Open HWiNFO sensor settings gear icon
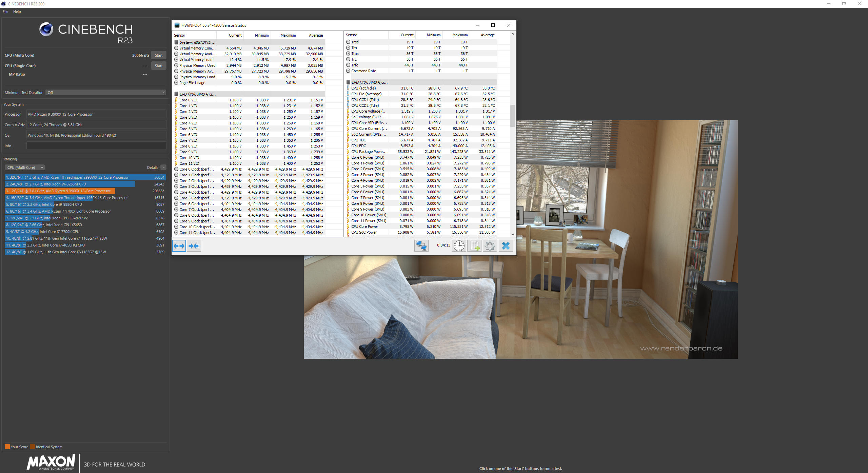 (x=490, y=246)
